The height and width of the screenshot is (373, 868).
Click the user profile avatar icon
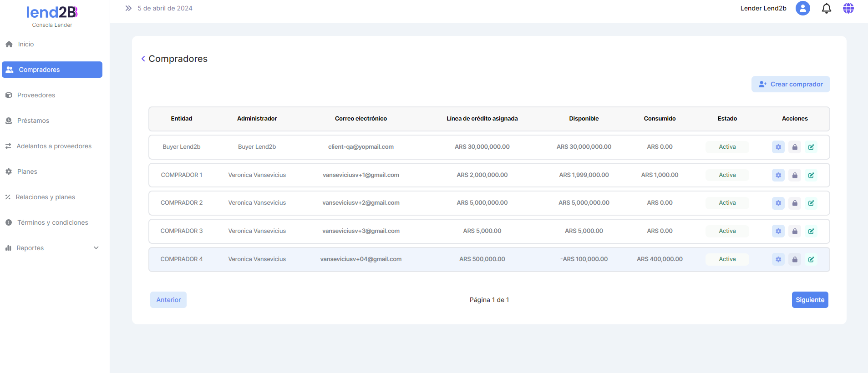802,8
